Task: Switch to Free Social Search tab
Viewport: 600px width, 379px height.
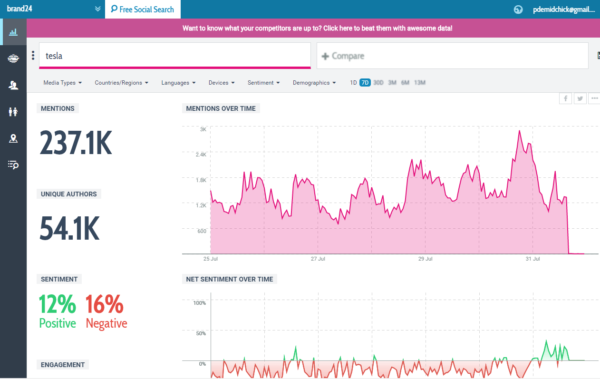Action: (x=143, y=9)
